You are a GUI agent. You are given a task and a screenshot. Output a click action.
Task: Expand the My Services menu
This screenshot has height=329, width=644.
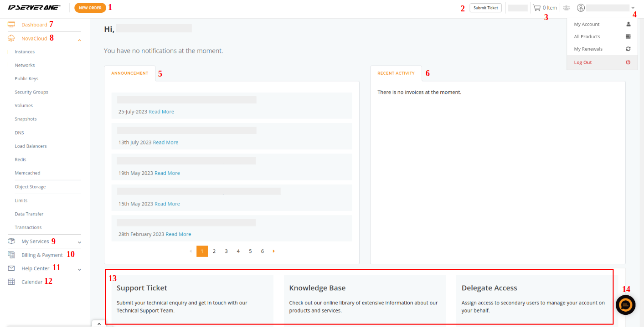[x=79, y=242]
